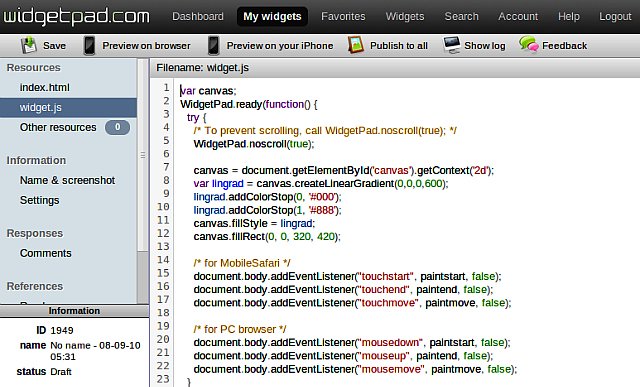Viewport: 640px width, 387px height.
Task: Click the Feedback button label
Action: [x=564, y=46]
